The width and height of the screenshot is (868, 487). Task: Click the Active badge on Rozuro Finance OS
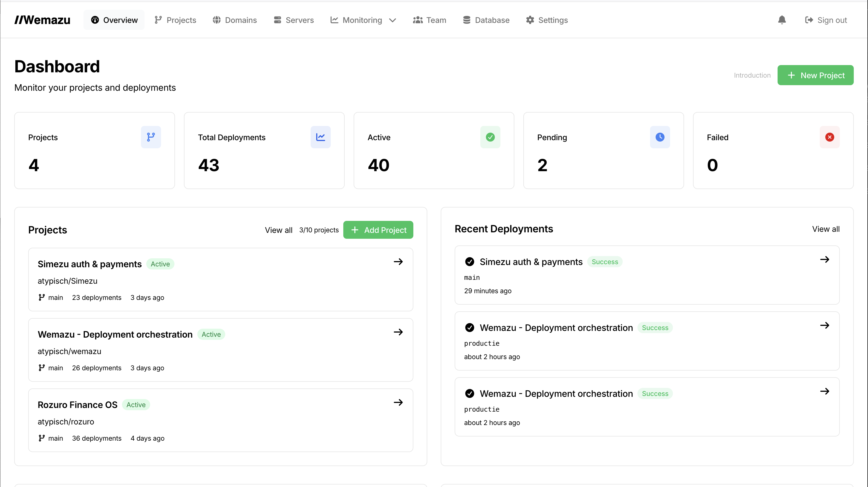[136, 404]
